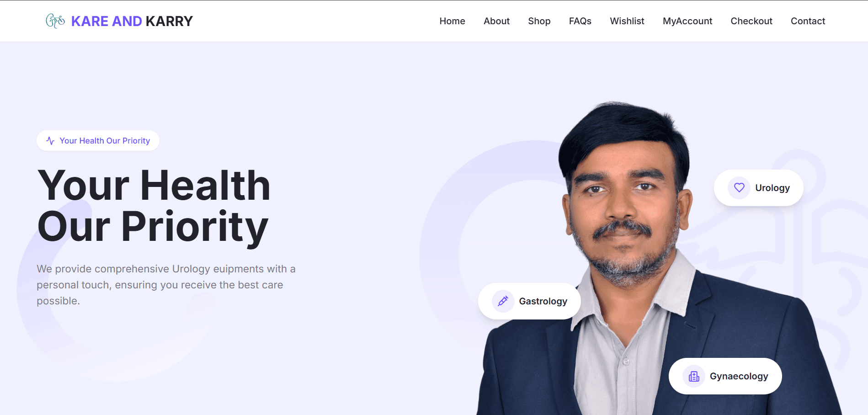Open the Home menu item
The image size is (868, 415).
(x=452, y=21)
